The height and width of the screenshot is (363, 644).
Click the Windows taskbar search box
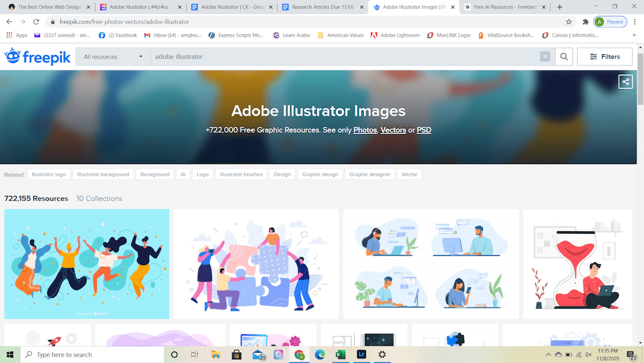point(92,355)
